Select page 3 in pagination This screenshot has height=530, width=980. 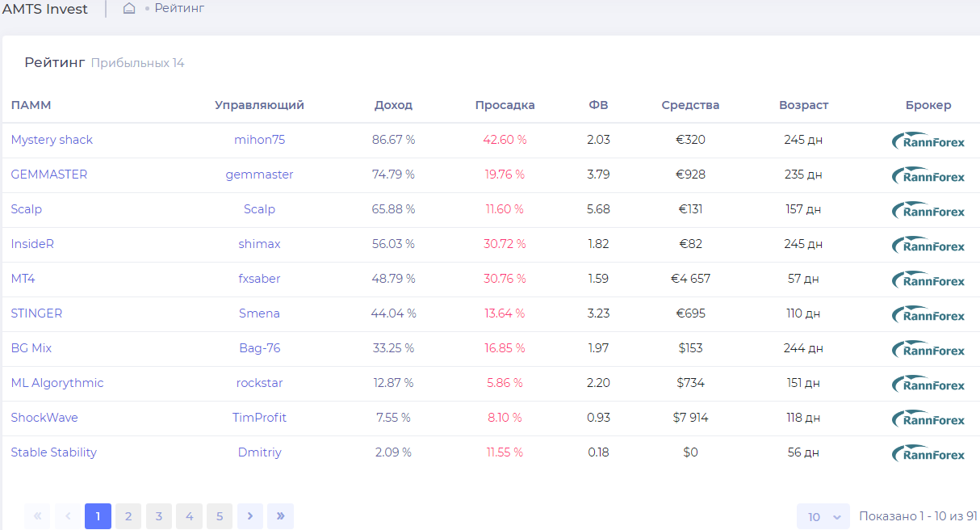pos(159,516)
